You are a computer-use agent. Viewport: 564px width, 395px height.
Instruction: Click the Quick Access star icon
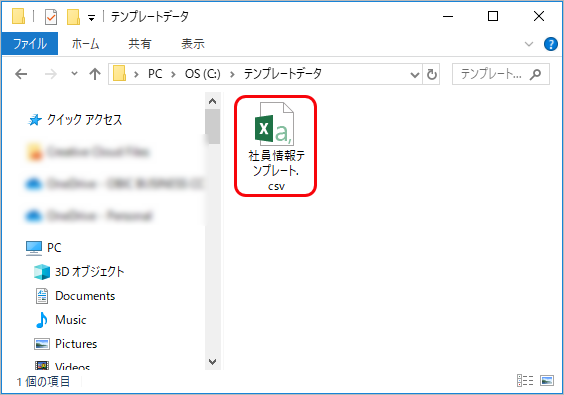tap(35, 120)
